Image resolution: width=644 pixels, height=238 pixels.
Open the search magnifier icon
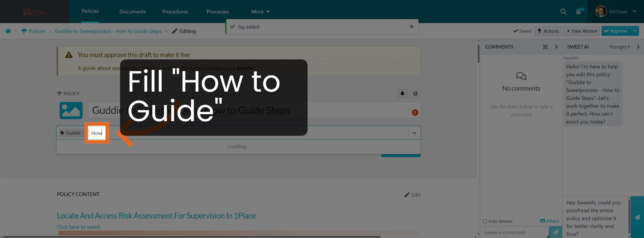pos(563,12)
